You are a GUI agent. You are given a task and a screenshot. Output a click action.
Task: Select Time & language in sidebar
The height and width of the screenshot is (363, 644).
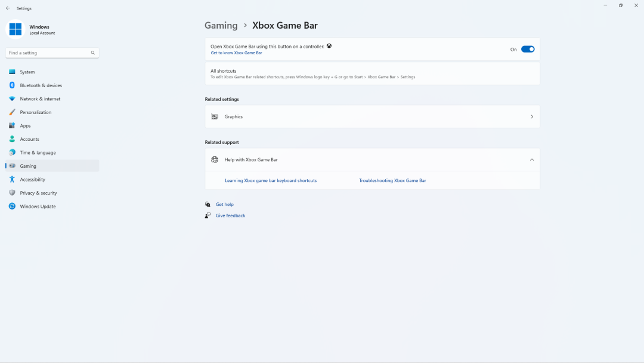[x=38, y=153]
